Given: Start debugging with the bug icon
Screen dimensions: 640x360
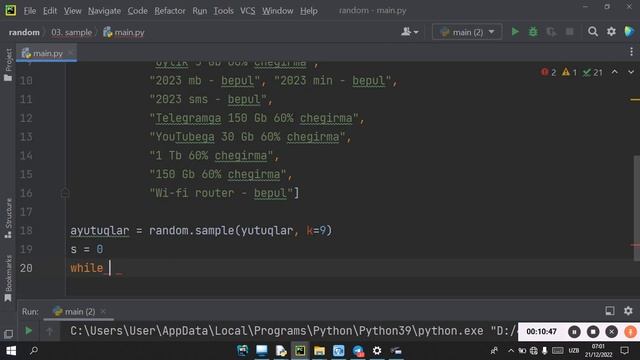Looking at the screenshot, I should 533,32.
